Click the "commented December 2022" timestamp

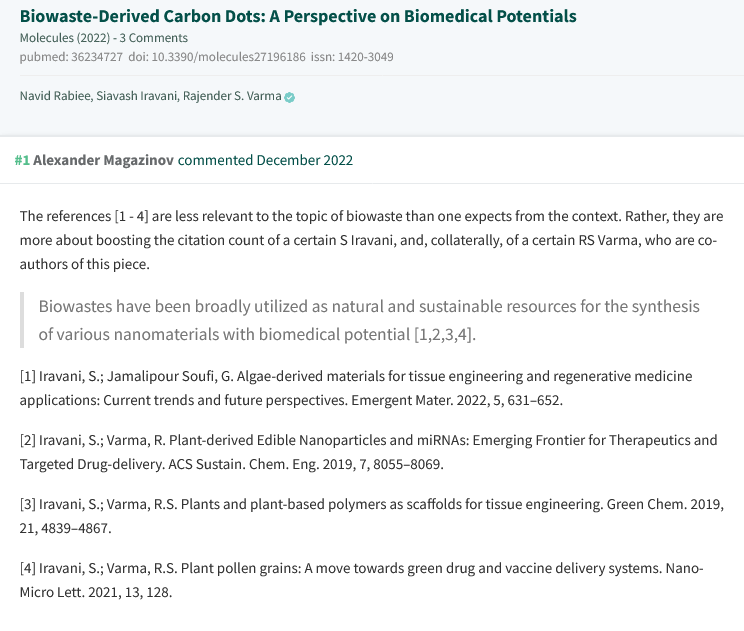pos(265,160)
